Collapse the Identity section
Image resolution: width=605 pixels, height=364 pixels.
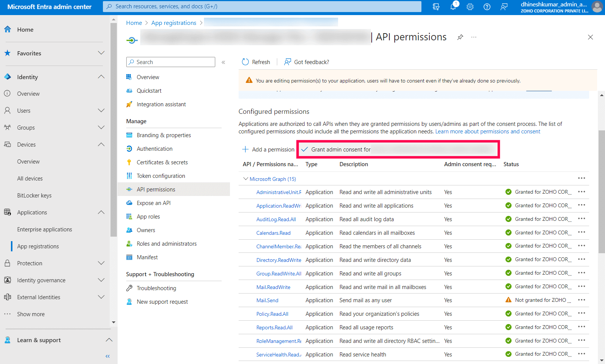point(101,77)
